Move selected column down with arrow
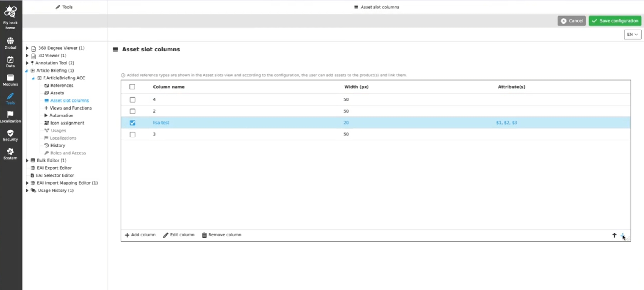The width and height of the screenshot is (644, 290). click(x=623, y=235)
